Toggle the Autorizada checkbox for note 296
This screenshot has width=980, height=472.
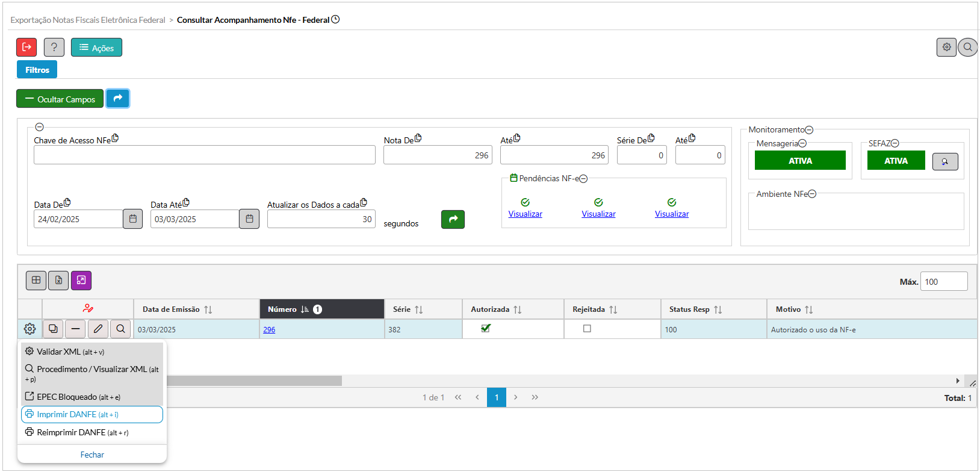(x=486, y=328)
